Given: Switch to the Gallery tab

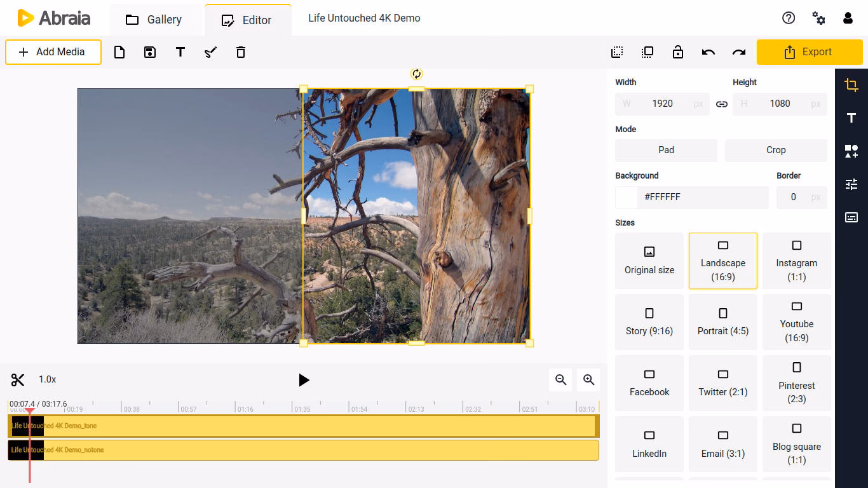Looking at the screenshot, I should 155,19.
